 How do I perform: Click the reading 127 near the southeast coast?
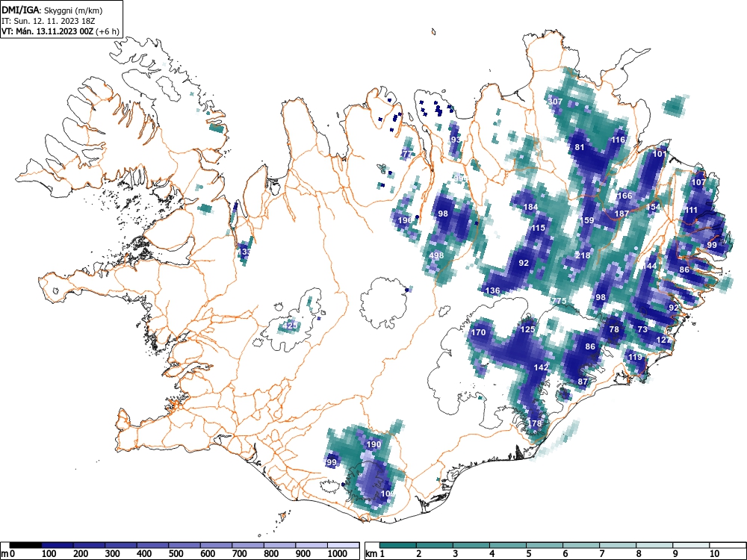pyautogui.click(x=663, y=340)
